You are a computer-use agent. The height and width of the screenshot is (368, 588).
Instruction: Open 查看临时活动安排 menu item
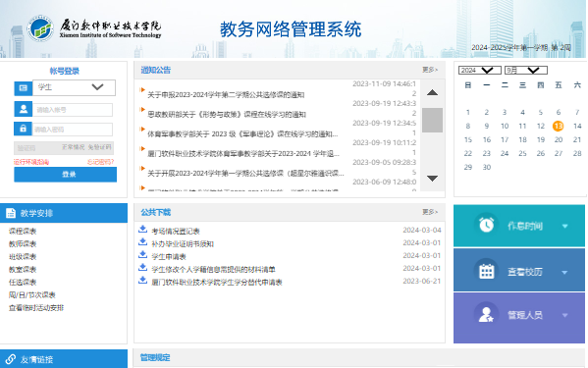tap(36, 308)
